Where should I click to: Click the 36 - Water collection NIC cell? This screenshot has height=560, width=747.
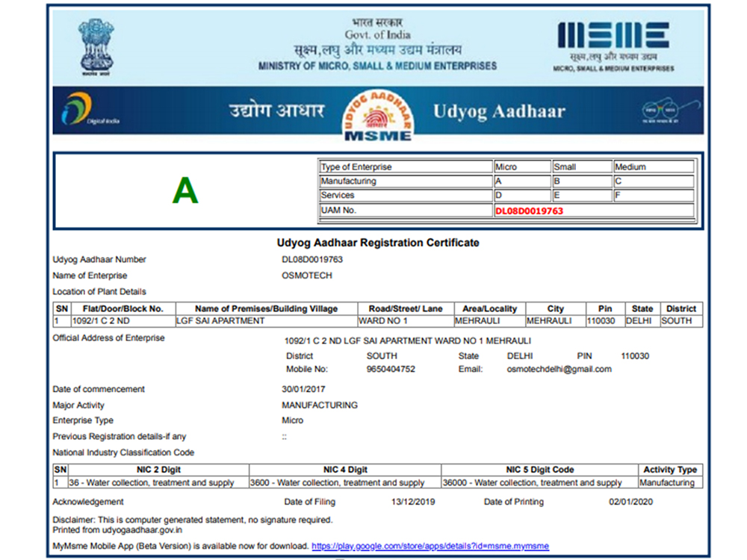[x=158, y=482]
